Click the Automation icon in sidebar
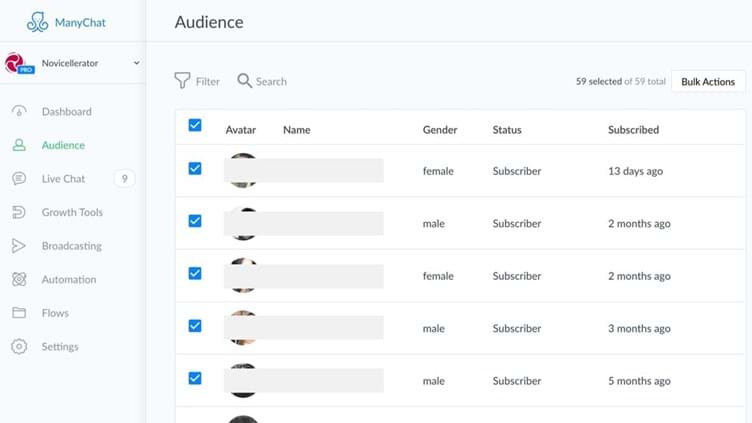The width and height of the screenshot is (752, 423). click(19, 280)
